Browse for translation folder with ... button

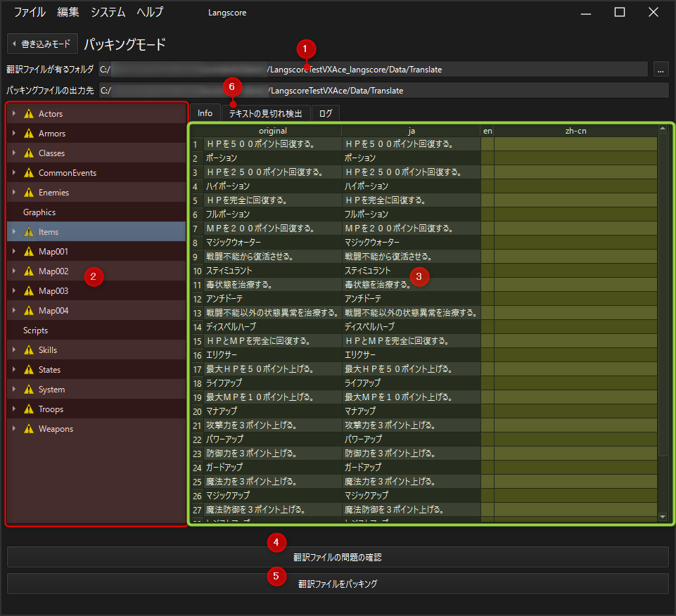pos(661,70)
